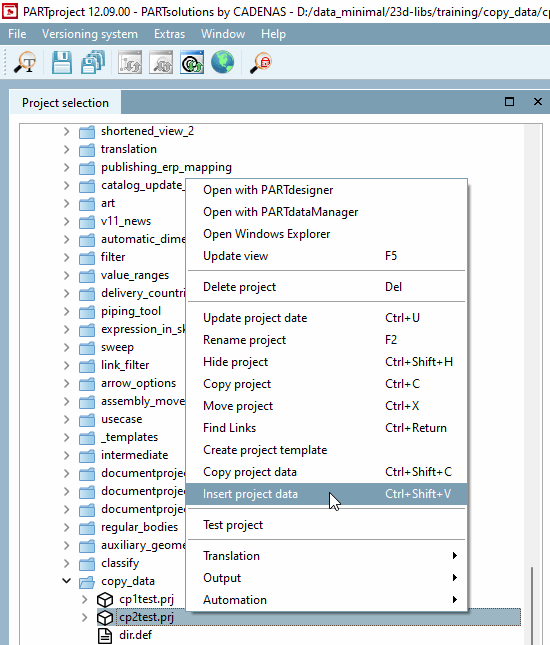
Task: Choose Update view menu entry
Action: point(327,256)
